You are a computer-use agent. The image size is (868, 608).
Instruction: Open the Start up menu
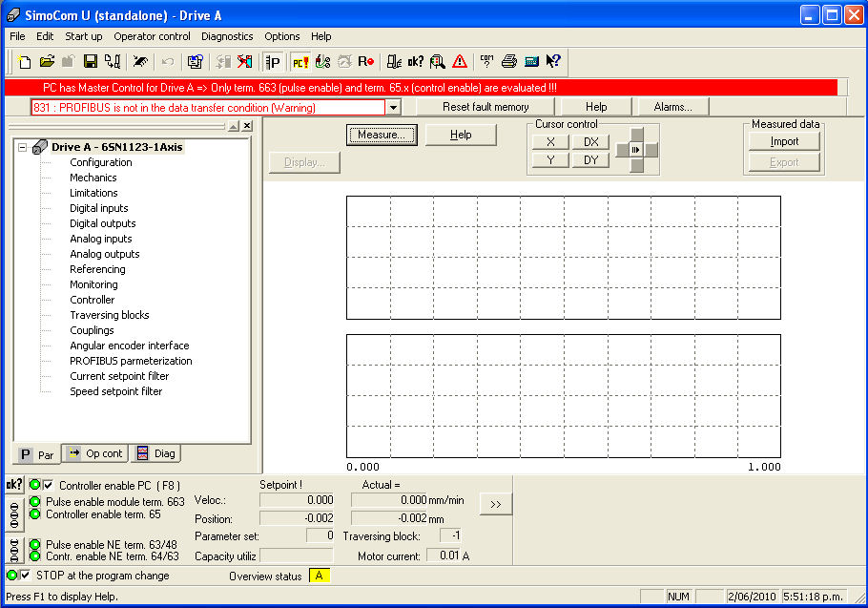click(x=84, y=36)
